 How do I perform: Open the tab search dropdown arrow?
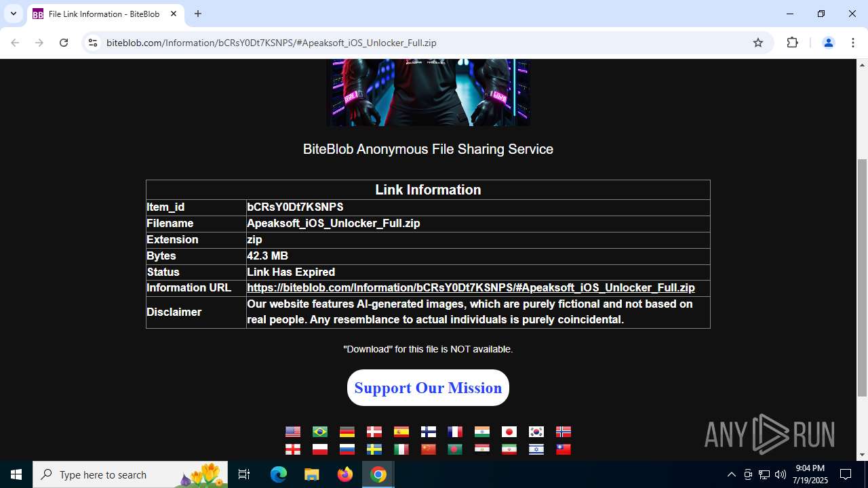pyautogui.click(x=13, y=14)
